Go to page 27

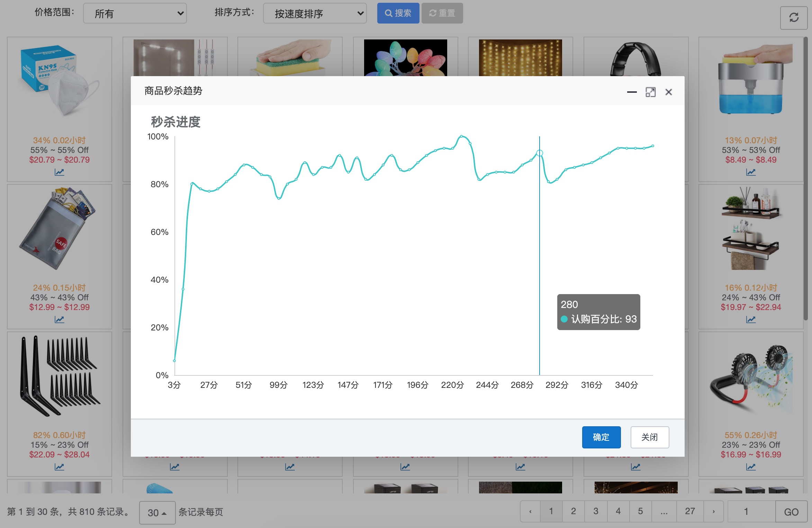[x=690, y=511]
